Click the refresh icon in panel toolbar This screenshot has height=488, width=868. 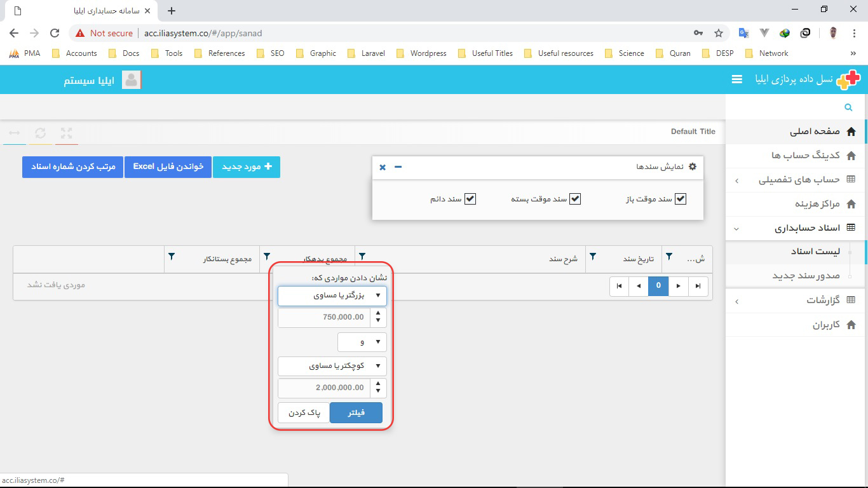[41, 133]
